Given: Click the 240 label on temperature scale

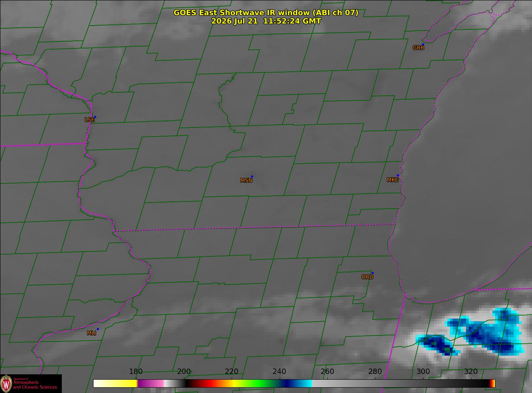Looking at the screenshot, I should coord(279,372).
